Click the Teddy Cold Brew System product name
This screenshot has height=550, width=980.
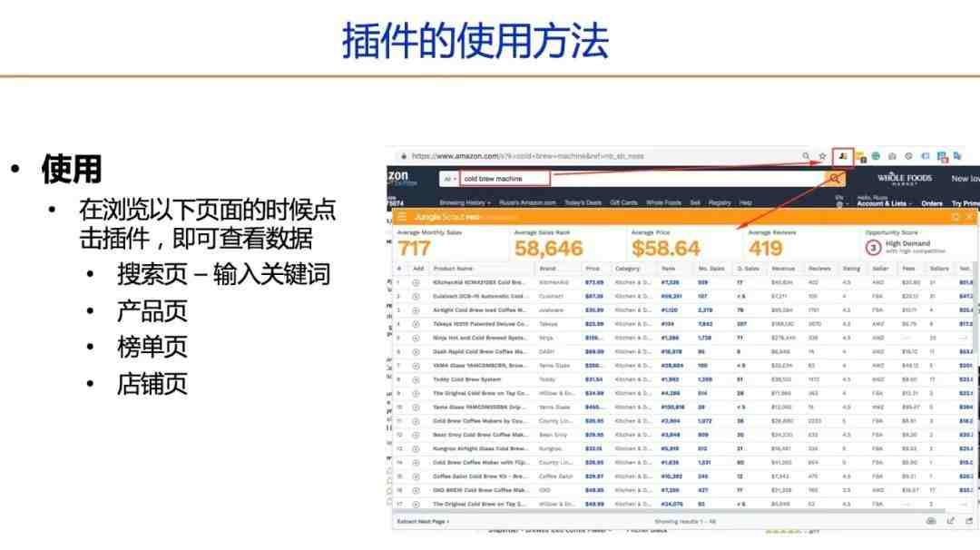click(x=467, y=379)
